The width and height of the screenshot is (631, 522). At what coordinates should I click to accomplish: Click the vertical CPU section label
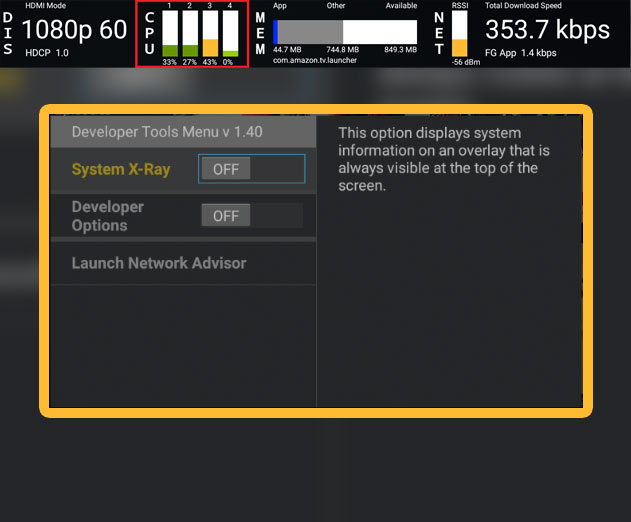pyautogui.click(x=149, y=33)
